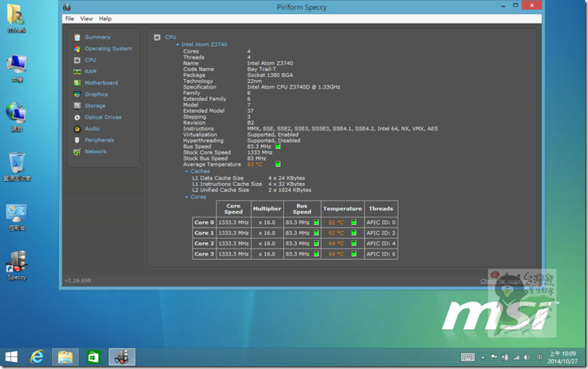Select Motherboard in the sidebar
The width and height of the screenshot is (588, 369).
coord(101,83)
